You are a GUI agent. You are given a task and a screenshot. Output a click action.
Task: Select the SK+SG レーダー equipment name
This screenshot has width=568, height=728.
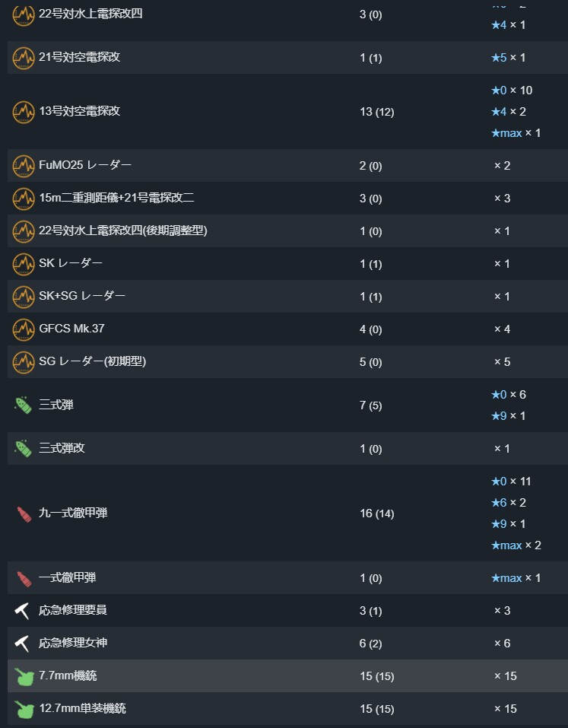click(x=82, y=296)
